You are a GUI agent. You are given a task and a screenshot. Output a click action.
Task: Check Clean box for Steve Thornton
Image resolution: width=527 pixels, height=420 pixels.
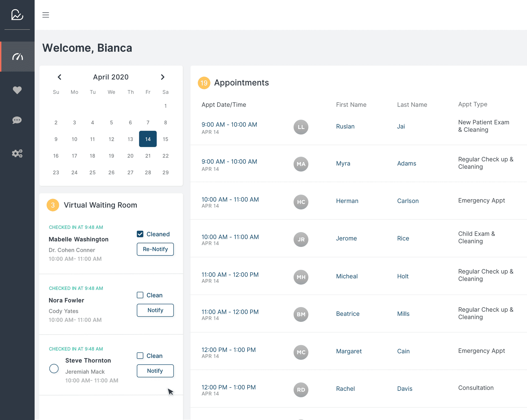pyautogui.click(x=140, y=356)
